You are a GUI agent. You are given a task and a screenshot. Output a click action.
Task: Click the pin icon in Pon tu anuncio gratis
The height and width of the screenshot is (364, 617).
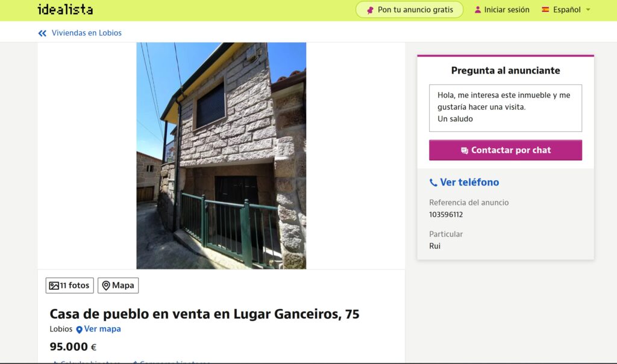click(370, 10)
